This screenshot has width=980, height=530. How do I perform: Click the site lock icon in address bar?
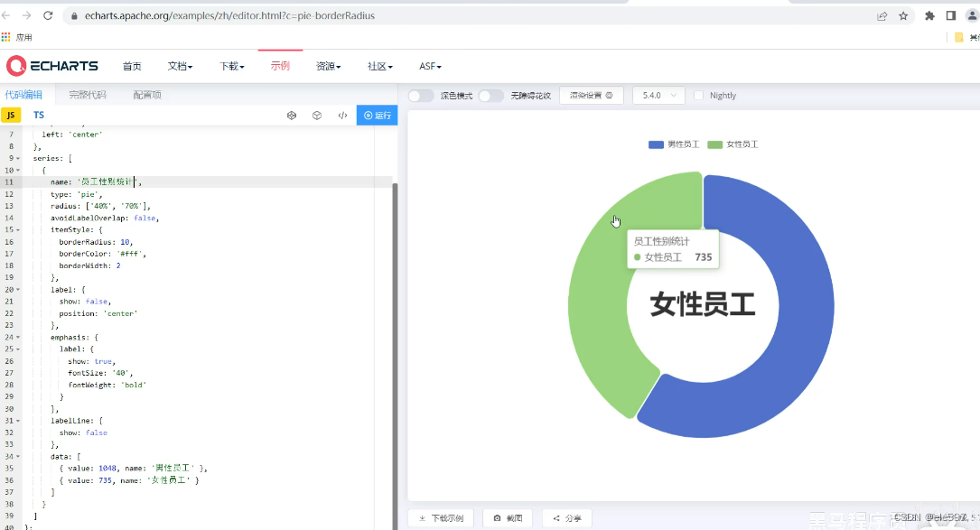pos(74,15)
